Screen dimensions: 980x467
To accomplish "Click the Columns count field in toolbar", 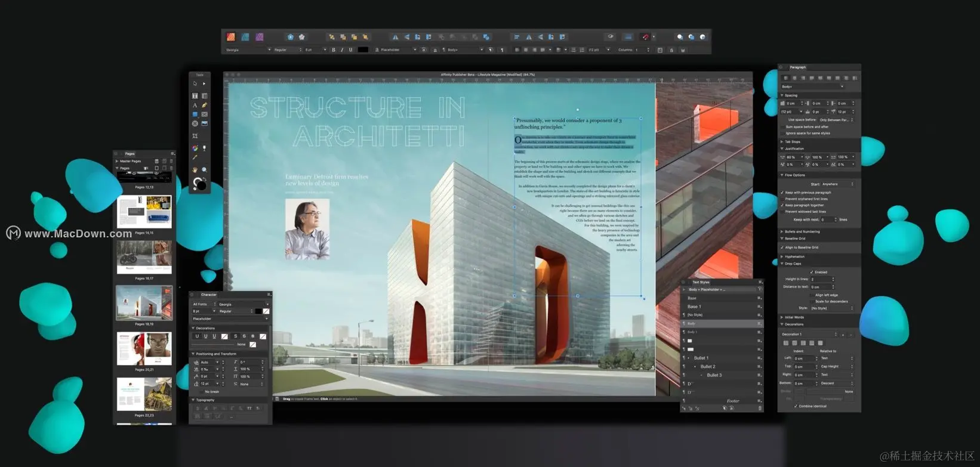I will coord(642,50).
